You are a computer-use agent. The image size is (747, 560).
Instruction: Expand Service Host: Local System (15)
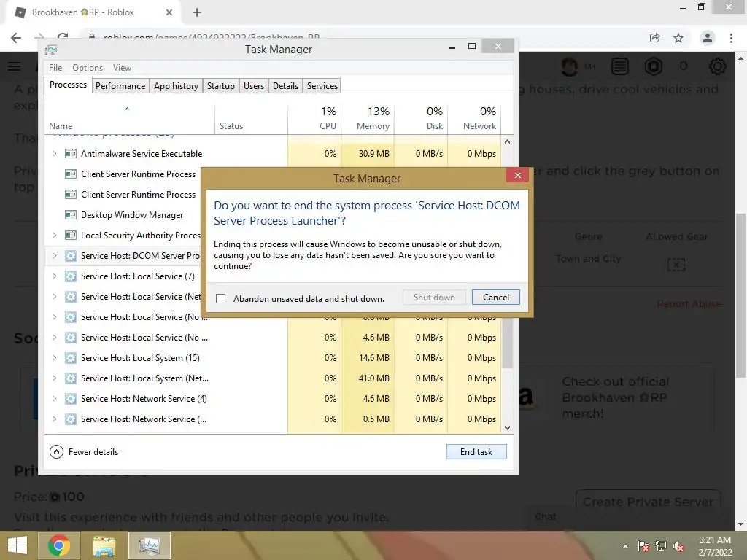click(x=54, y=357)
